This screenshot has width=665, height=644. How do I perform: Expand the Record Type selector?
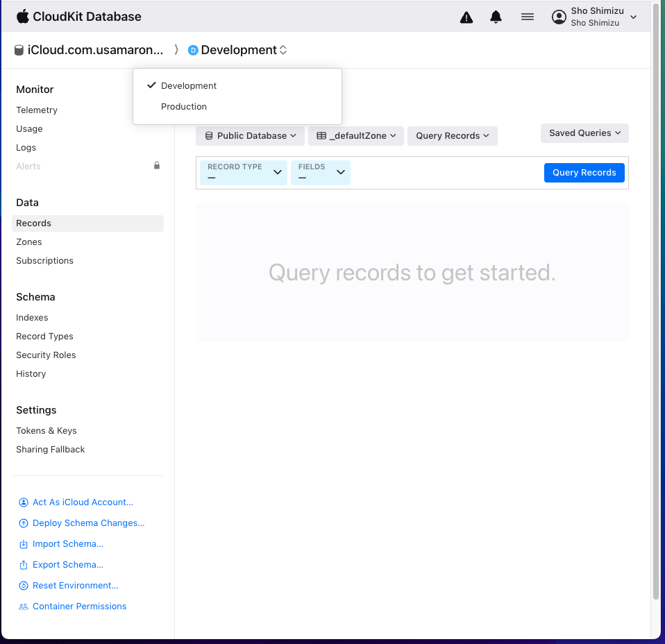[244, 173]
